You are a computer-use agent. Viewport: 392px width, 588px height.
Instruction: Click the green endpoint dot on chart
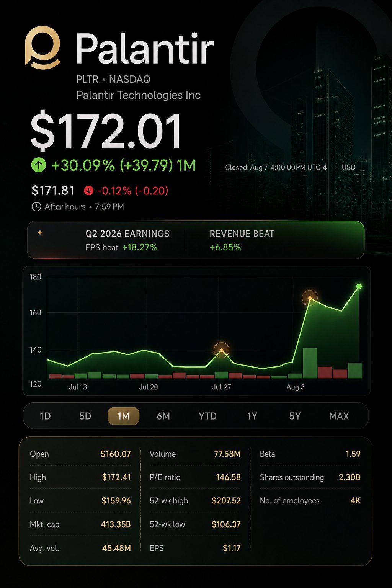[x=359, y=286]
